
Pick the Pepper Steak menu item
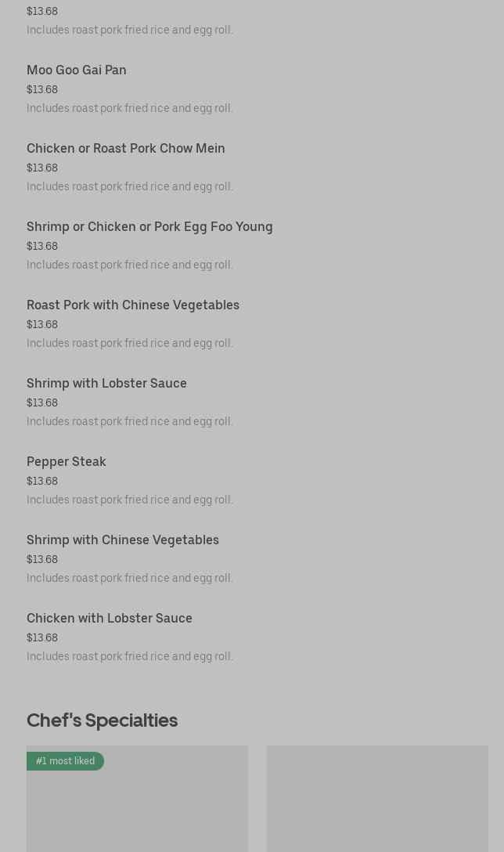pyautogui.click(x=67, y=462)
